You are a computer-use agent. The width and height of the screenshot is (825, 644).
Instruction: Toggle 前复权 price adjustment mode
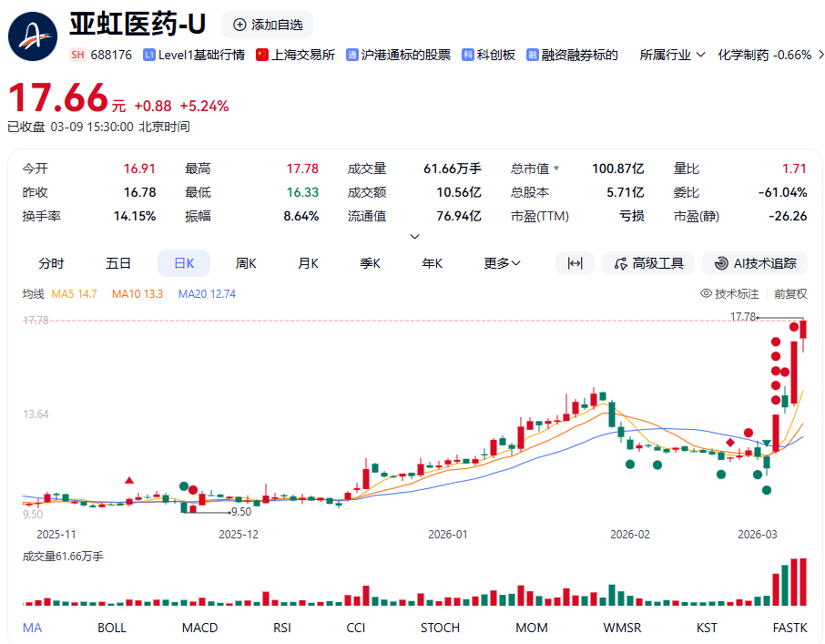[x=790, y=293]
